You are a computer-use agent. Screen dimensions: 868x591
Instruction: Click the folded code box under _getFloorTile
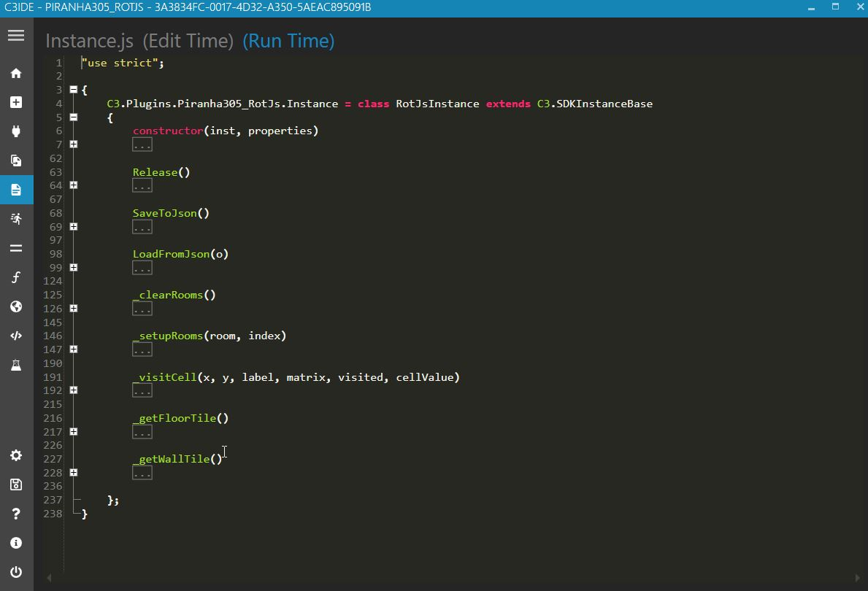[142, 432]
